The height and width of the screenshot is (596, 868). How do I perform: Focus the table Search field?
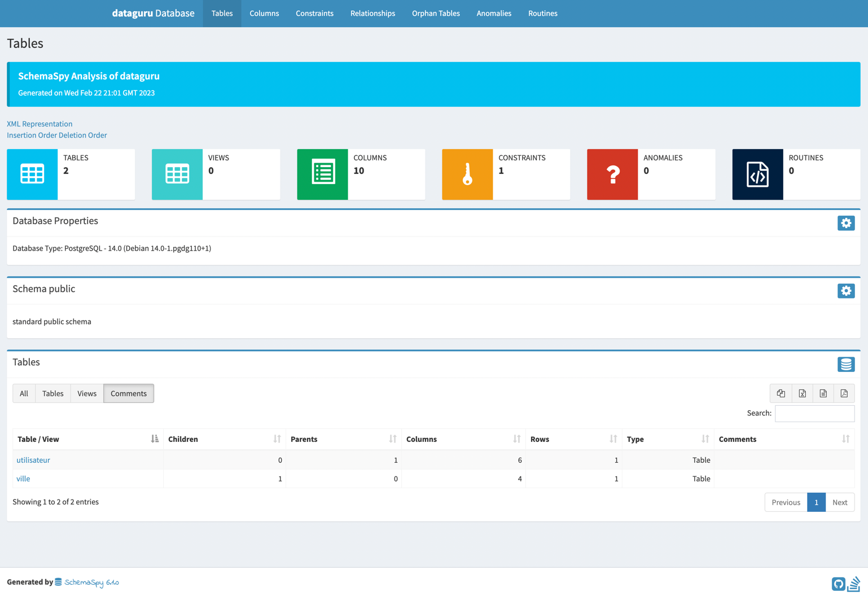(814, 413)
